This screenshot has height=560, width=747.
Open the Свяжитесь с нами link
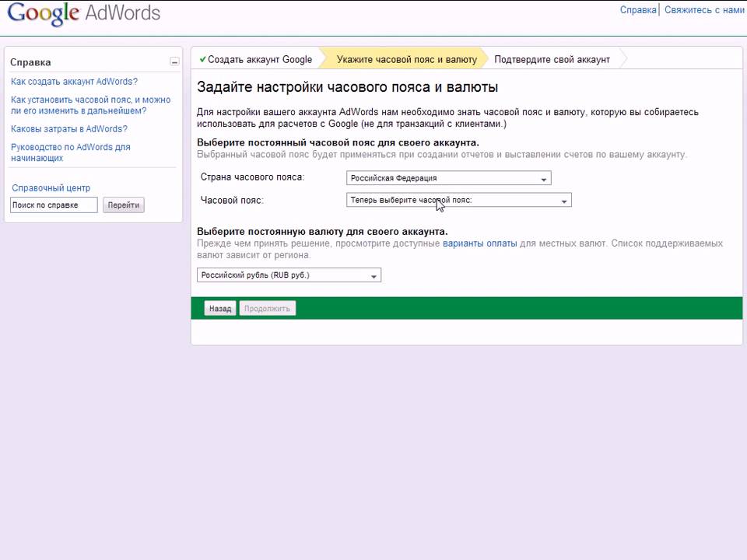tap(704, 10)
